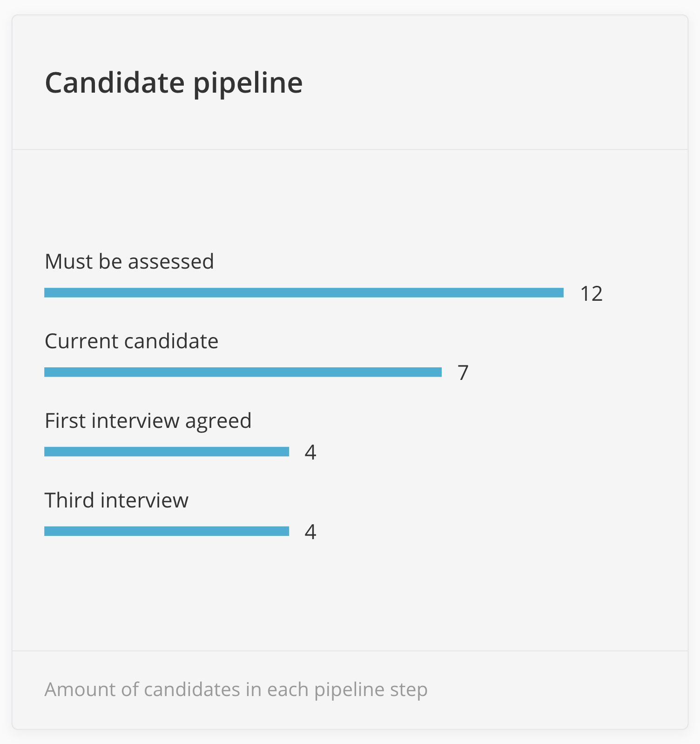Screen dimensions: 700x744
Task: Click the count 12 beside the bar
Action: [591, 293]
